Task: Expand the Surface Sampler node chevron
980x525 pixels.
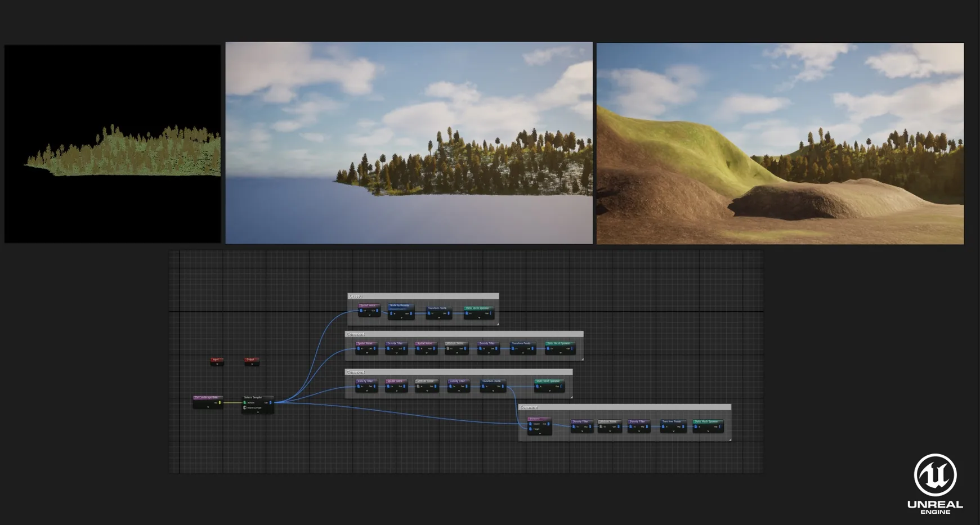Action: pos(258,412)
